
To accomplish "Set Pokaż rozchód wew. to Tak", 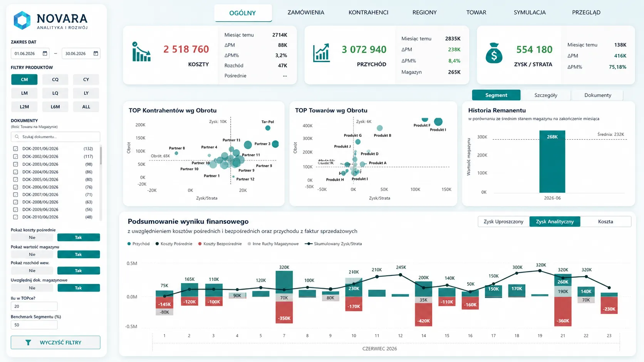I will click(x=79, y=270).
